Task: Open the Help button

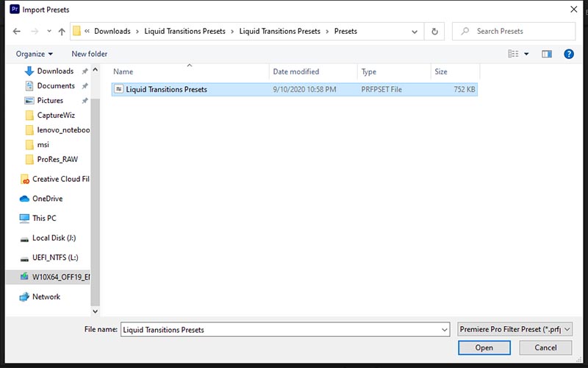Action: tap(569, 54)
